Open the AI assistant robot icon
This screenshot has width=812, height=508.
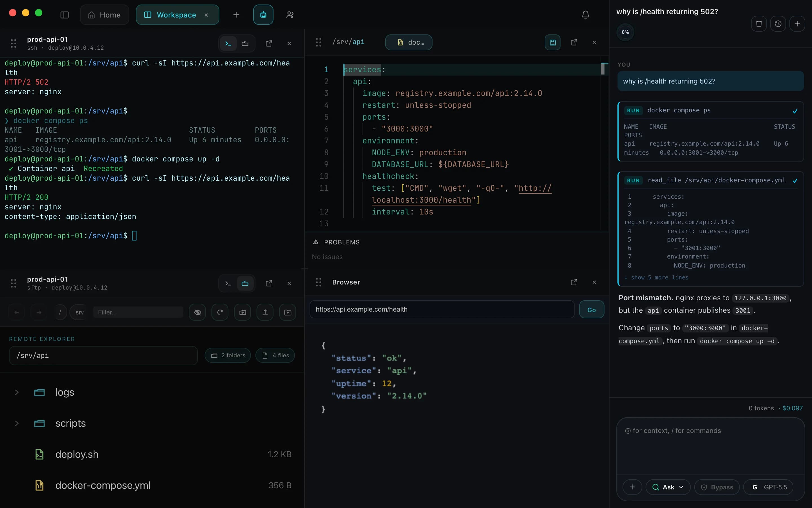263,15
